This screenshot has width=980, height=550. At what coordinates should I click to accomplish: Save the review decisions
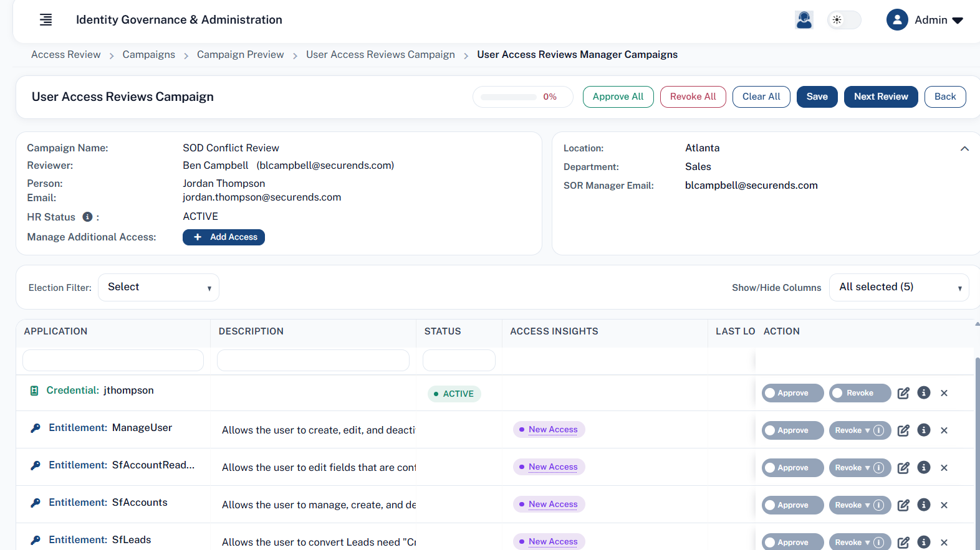817,97
